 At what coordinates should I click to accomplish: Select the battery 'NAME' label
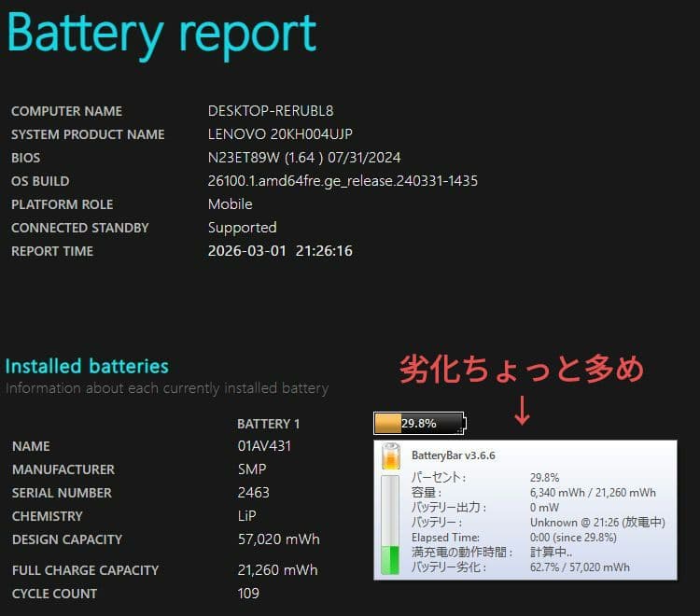pos(31,446)
